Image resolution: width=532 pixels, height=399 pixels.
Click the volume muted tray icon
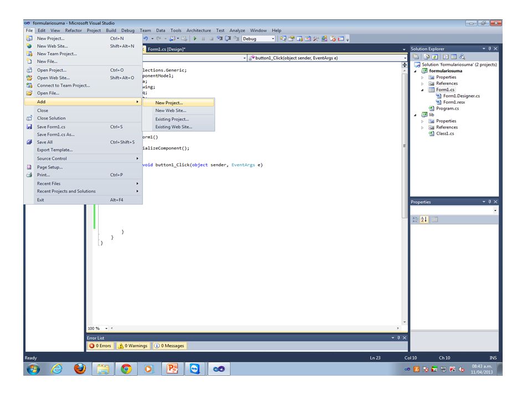coord(462,370)
